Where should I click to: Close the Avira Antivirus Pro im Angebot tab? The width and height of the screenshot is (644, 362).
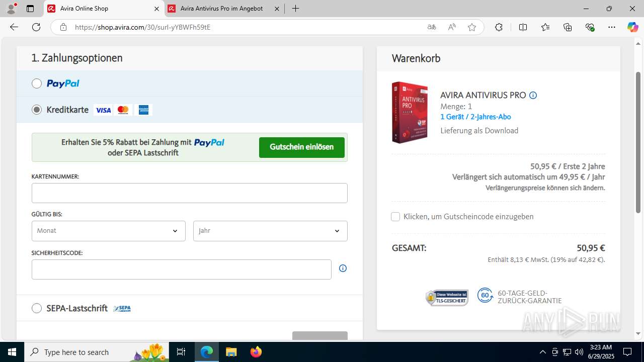277,9
